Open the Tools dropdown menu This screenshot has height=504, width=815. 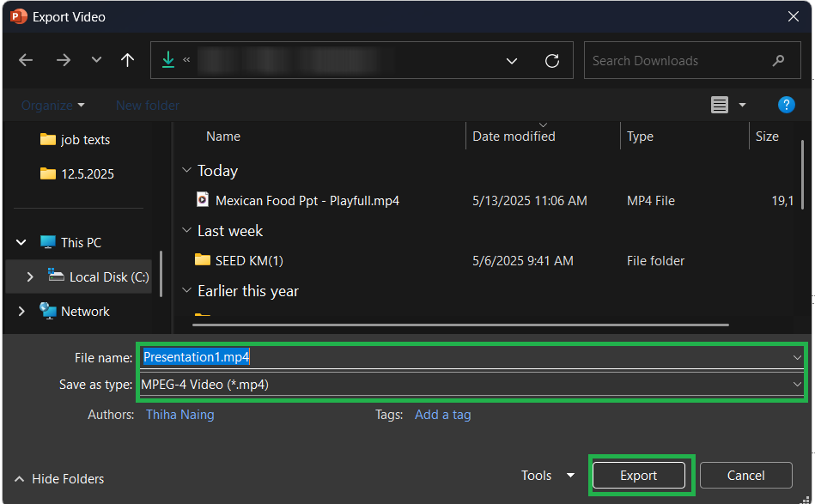(548, 476)
